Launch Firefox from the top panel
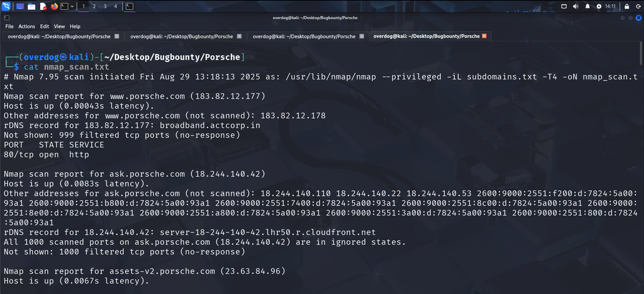This screenshot has width=644, height=294. tap(55, 6)
